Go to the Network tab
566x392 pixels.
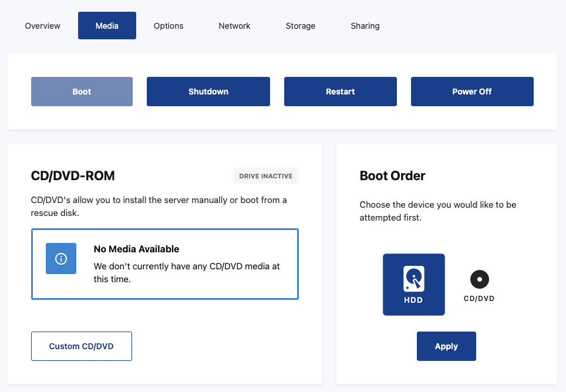234,26
